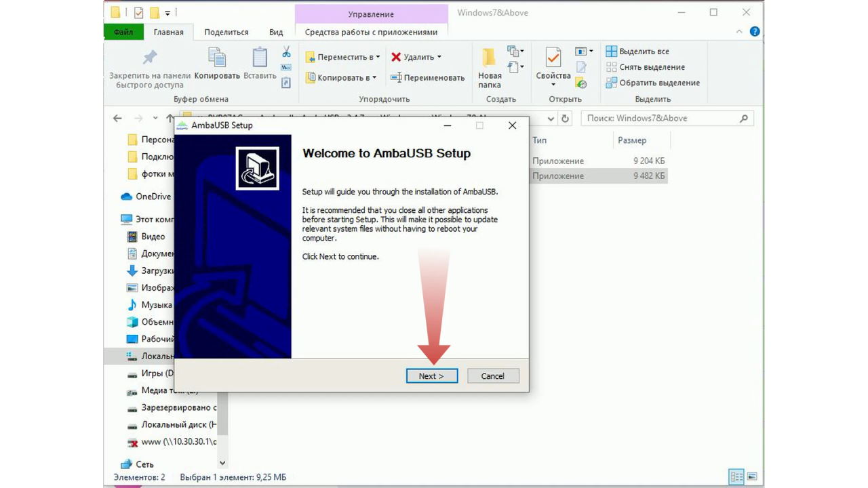Image resolution: width=868 pixels, height=488 pixels.
Task: Switch to the Главная ribbon tab
Action: pos(169,32)
